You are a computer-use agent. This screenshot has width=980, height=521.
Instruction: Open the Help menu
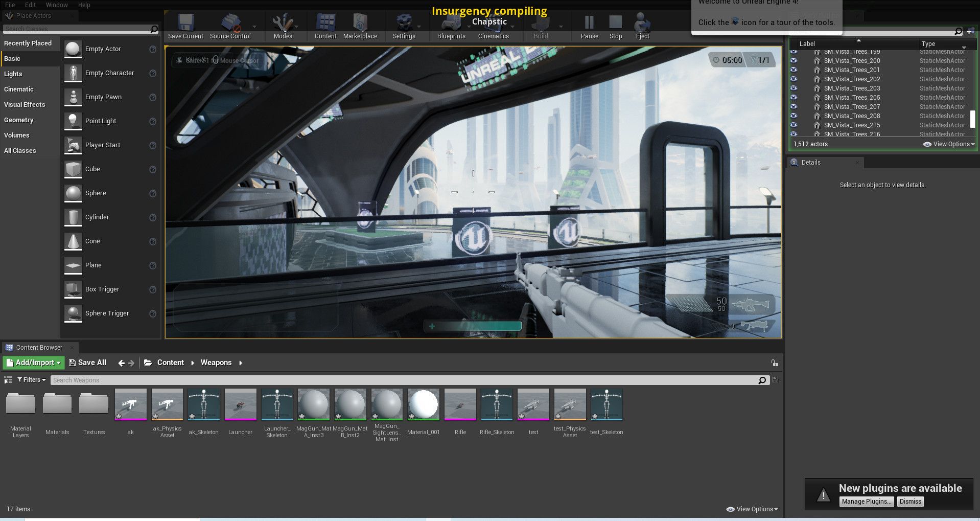[x=84, y=5]
